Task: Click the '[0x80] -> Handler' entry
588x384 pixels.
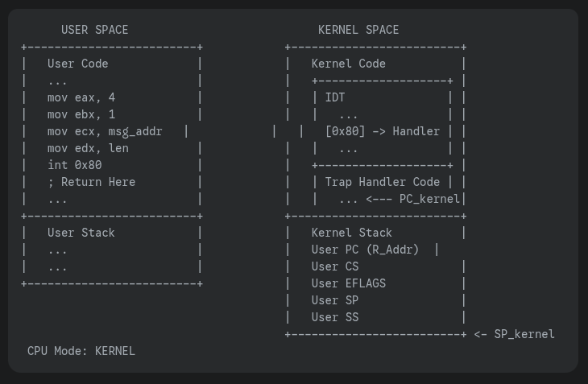Action: (x=382, y=131)
